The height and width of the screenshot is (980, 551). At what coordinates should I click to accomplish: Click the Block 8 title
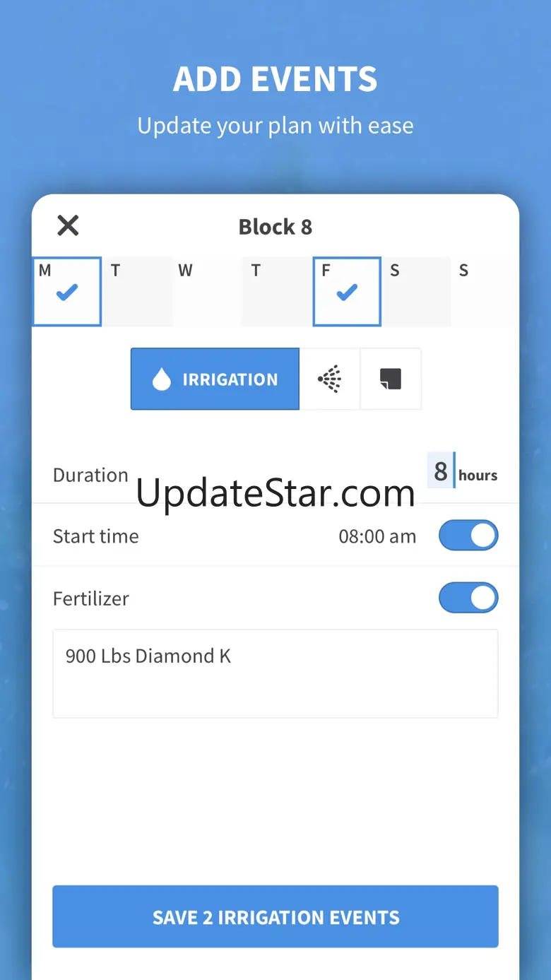tap(275, 227)
